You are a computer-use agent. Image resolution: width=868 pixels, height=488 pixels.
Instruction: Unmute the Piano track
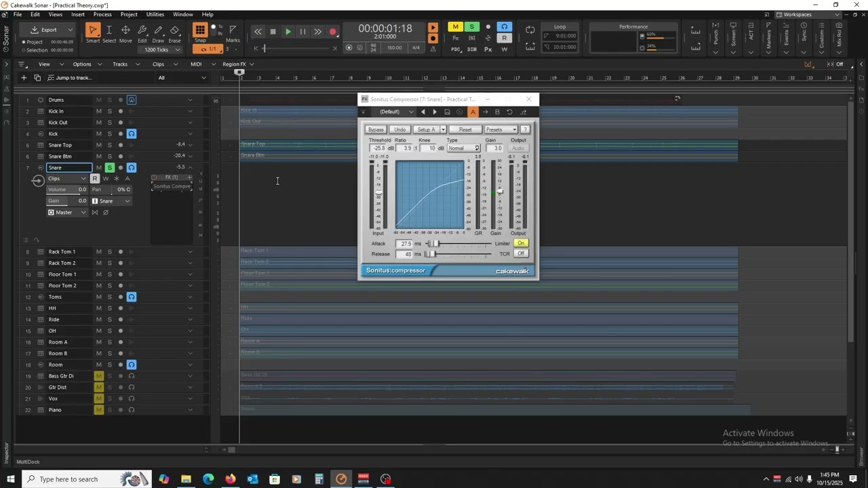tap(98, 410)
